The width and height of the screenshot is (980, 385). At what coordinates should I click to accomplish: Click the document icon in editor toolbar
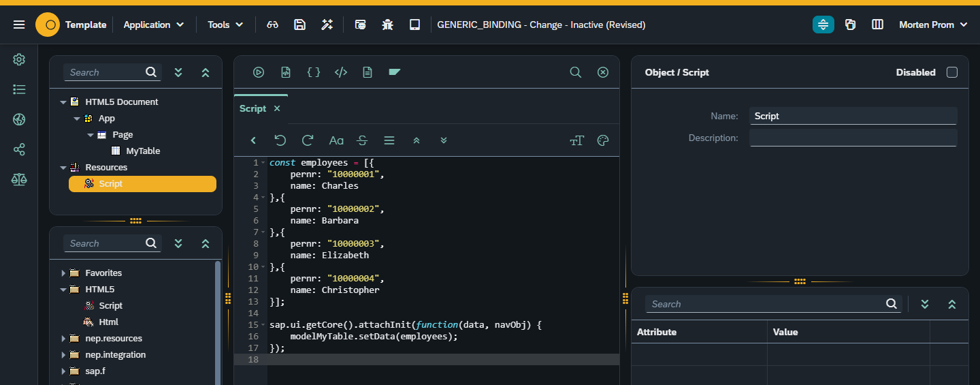[x=367, y=72]
